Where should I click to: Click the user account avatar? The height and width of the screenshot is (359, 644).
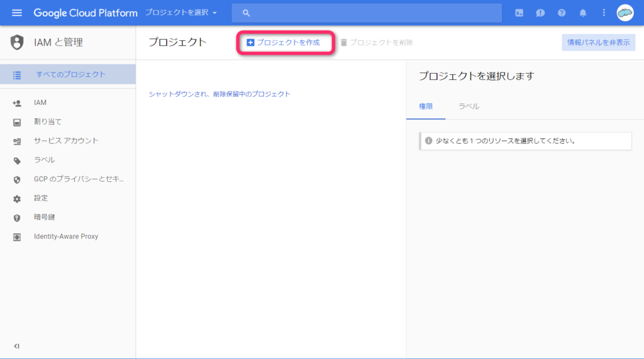coord(625,13)
